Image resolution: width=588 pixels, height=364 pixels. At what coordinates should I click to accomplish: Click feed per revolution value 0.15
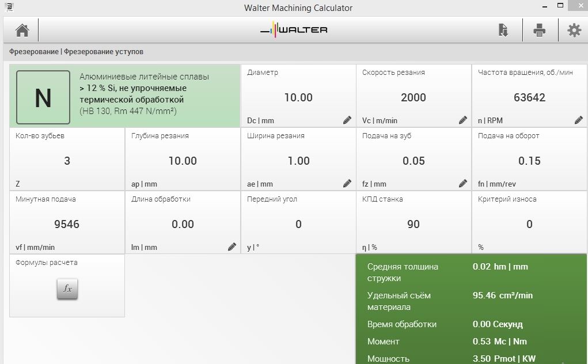click(x=529, y=161)
